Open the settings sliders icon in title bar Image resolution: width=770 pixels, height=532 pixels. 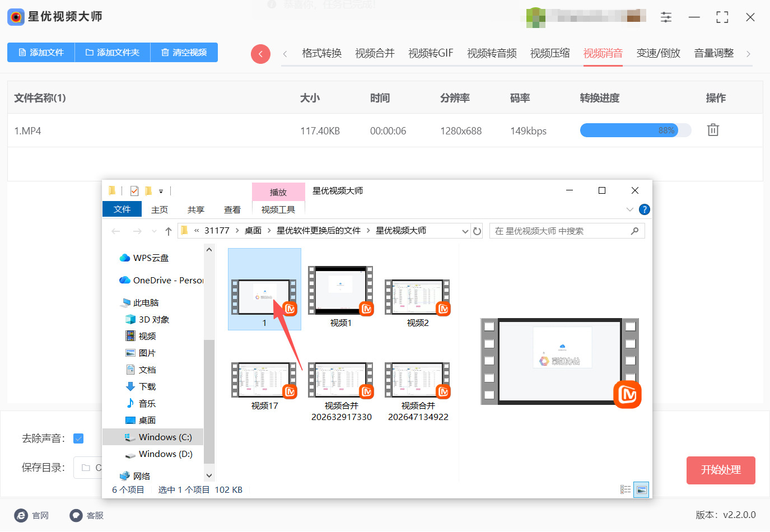pos(666,17)
